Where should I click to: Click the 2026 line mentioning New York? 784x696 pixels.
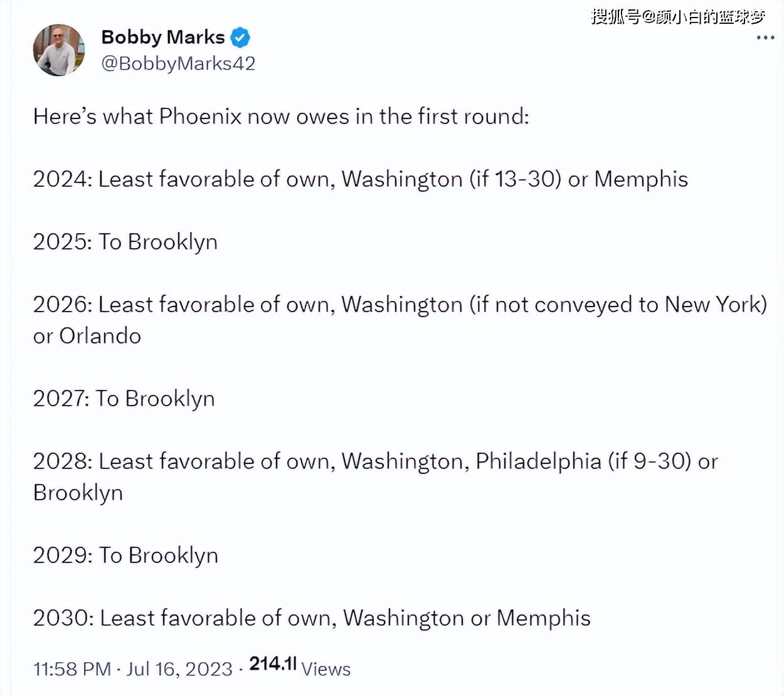[x=400, y=305]
